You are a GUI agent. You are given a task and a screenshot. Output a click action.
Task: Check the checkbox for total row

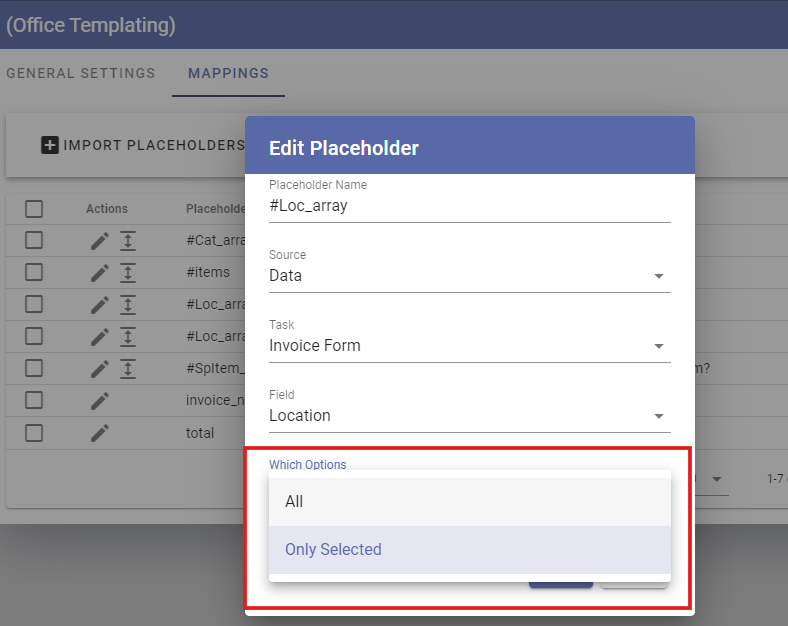pos(34,433)
